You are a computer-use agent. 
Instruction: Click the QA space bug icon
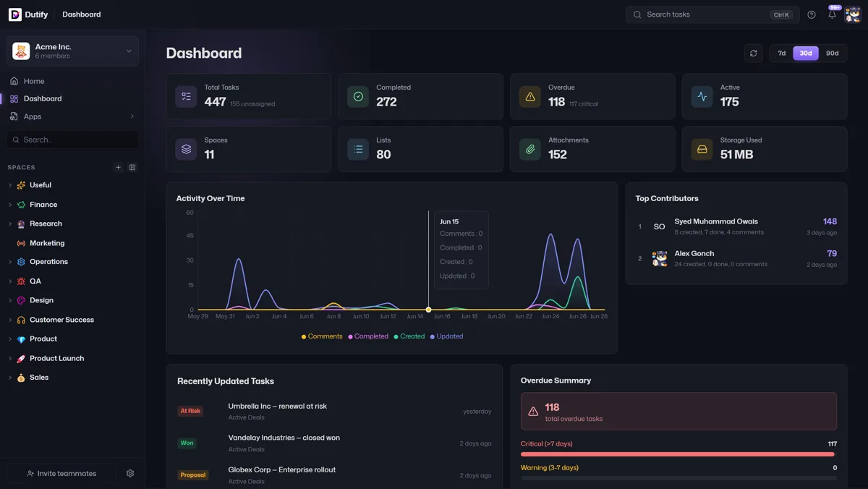21,281
